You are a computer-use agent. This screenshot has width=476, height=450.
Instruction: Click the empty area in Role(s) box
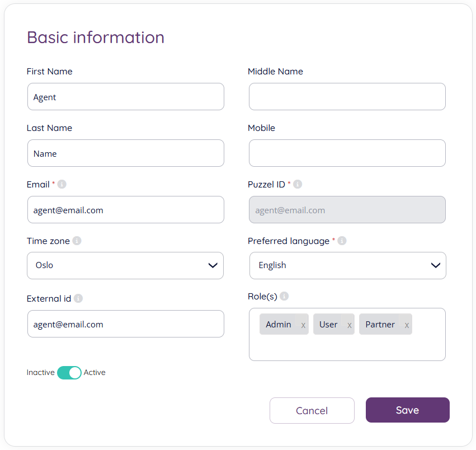347,348
